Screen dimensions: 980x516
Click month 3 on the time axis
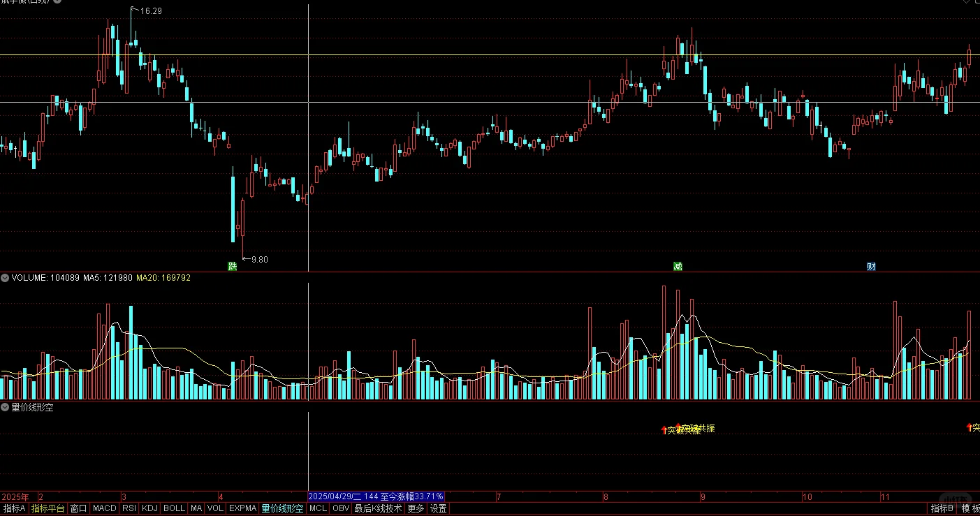(124, 497)
